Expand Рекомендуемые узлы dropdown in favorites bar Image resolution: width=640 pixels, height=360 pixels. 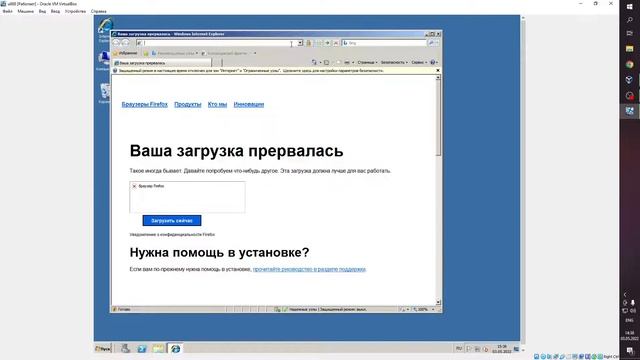point(196,53)
